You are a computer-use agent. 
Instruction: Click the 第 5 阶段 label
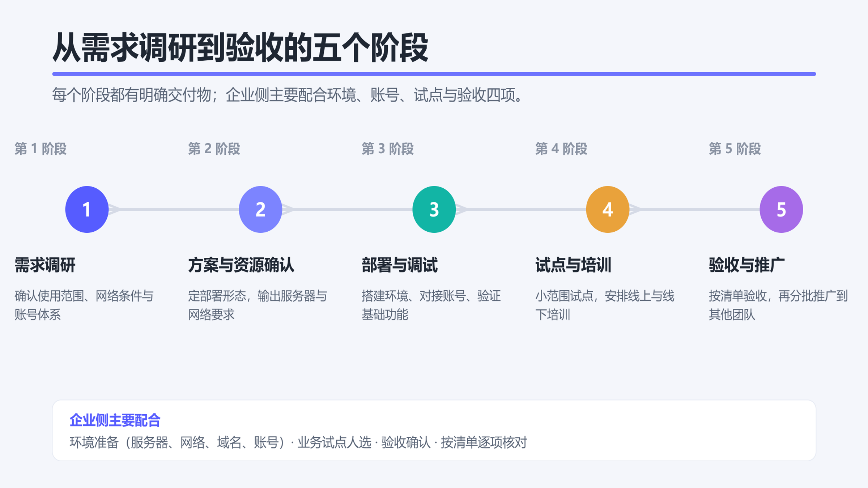[x=735, y=149]
